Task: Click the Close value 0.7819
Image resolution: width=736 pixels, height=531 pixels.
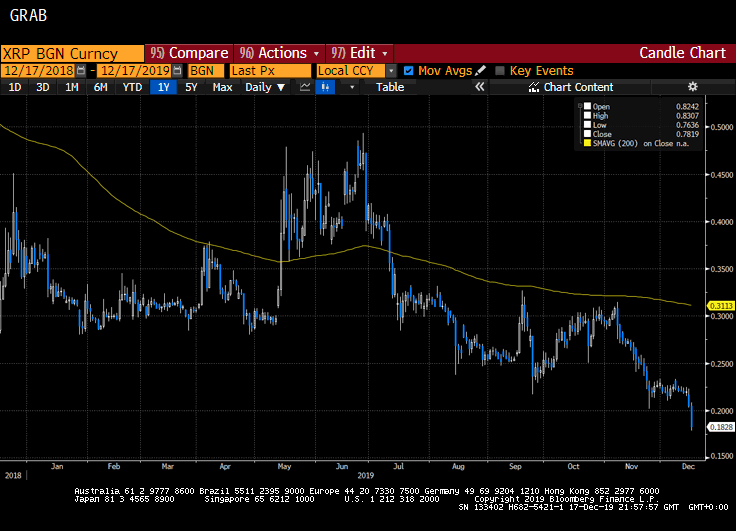Action: tap(687, 134)
